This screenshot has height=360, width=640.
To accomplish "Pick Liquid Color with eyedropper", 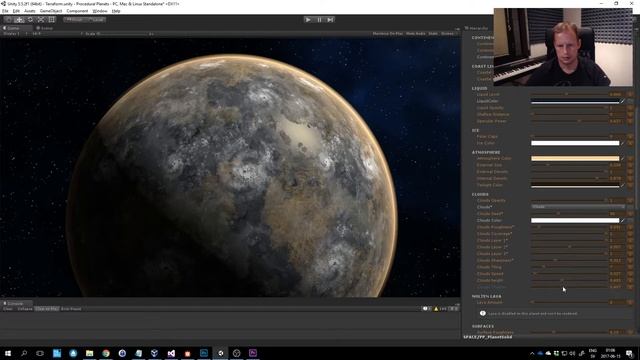I will coord(623,101).
